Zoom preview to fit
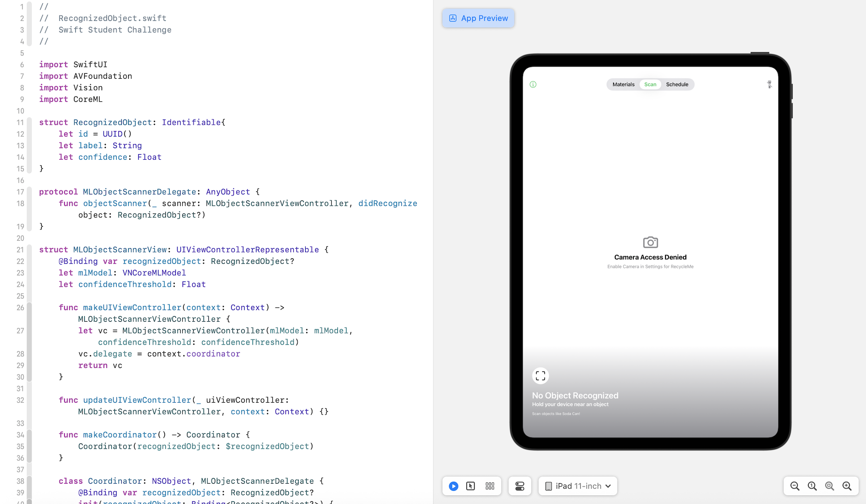 pos(829,486)
